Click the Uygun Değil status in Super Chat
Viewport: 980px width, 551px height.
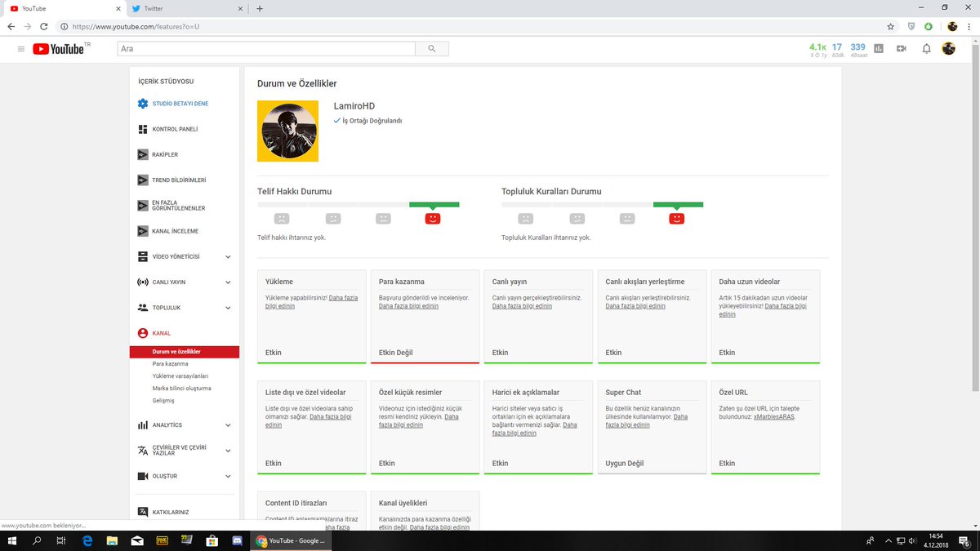[625, 463]
